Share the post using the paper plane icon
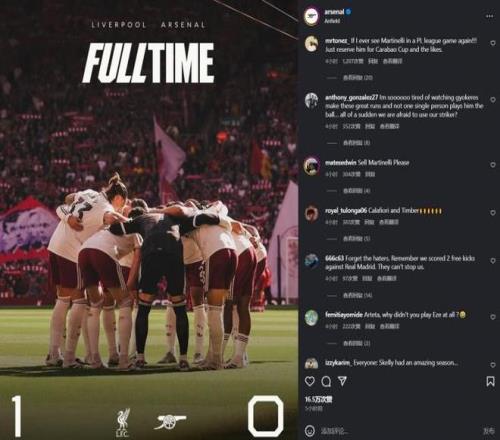This screenshot has width=500, height=440. (x=342, y=381)
